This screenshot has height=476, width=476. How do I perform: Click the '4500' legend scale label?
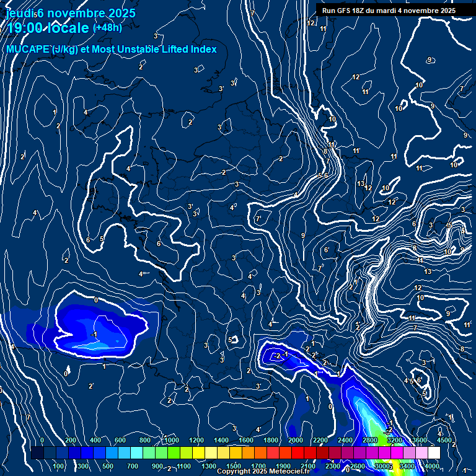click(444, 440)
